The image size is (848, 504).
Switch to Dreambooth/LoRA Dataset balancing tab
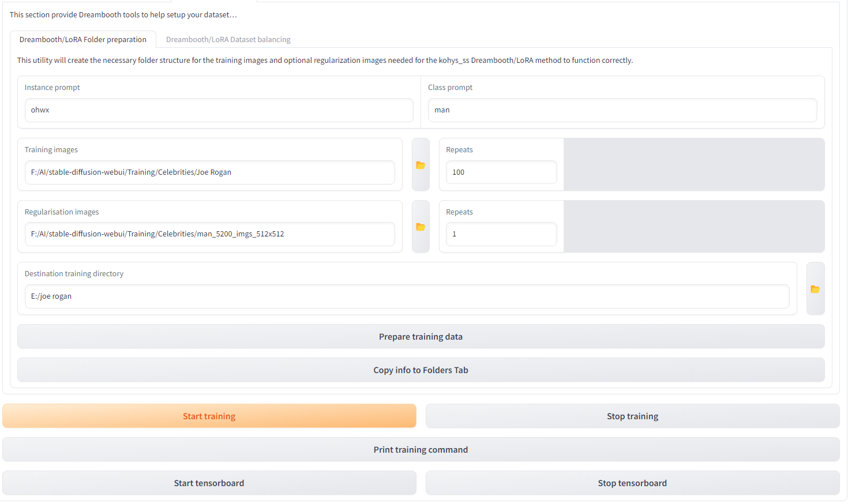click(228, 40)
